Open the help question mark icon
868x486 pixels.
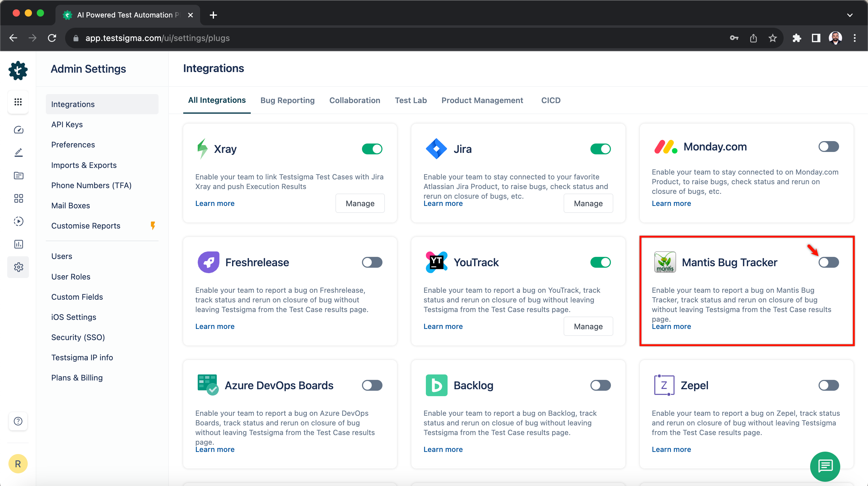(x=18, y=421)
